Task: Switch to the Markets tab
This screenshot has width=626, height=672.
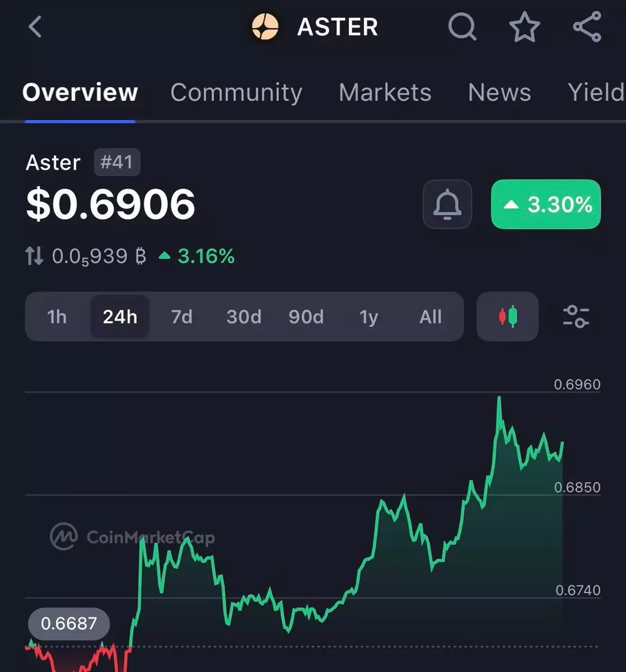Action: [x=385, y=92]
